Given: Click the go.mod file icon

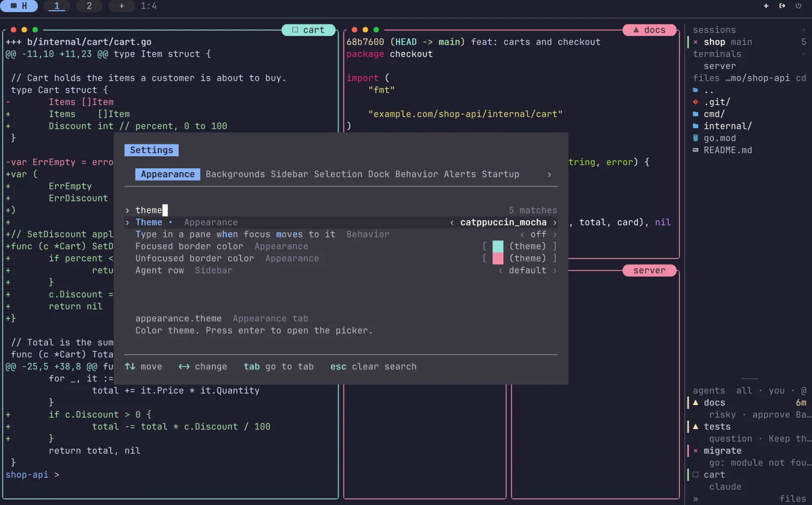Looking at the screenshot, I should (695, 138).
